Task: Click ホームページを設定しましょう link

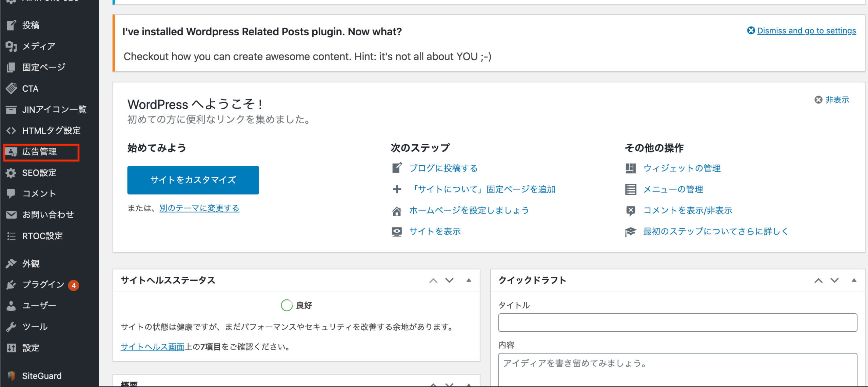Action: click(x=469, y=210)
